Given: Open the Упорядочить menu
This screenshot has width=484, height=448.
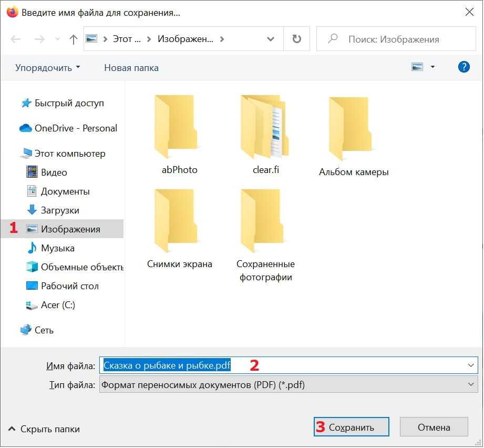Looking at the screenshot, I should pyautogui.click(x=48, y=67).
